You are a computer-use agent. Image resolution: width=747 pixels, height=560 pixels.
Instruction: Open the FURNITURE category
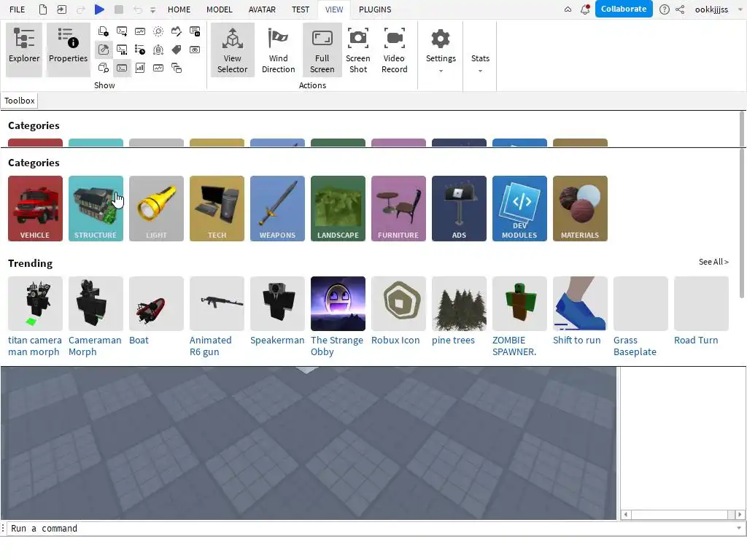coord(398,209)
